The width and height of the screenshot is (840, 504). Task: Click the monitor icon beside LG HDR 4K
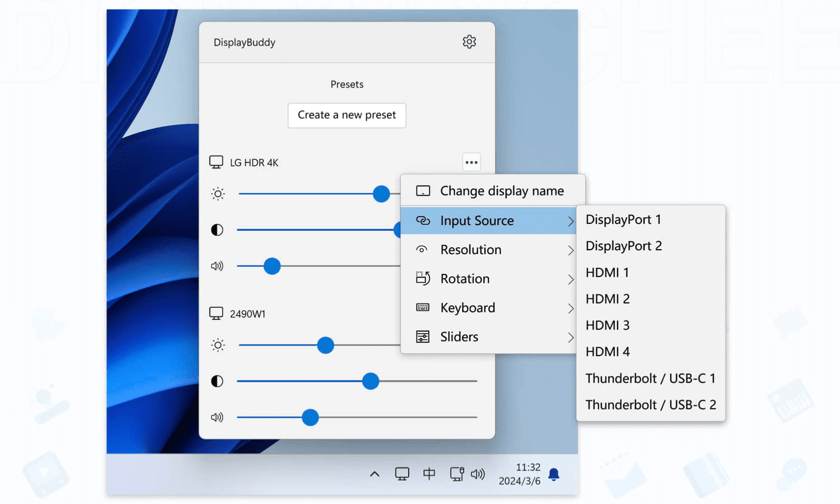[216, 162]
